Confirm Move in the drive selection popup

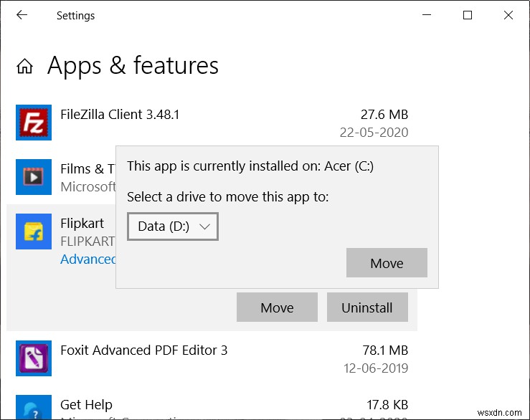387,263
